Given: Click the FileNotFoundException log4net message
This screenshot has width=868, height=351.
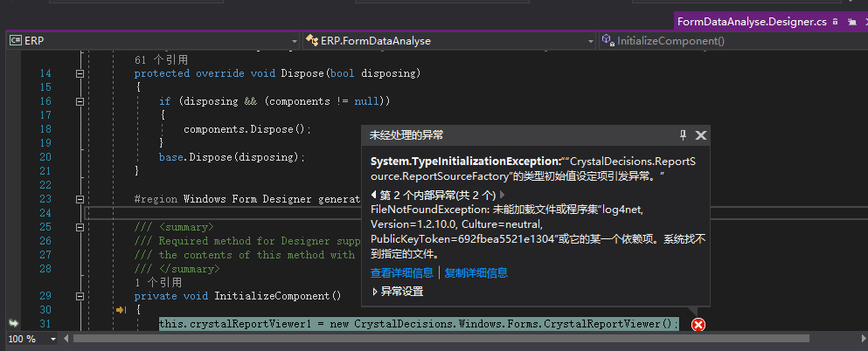Looking at the screenshot, I should click(538, 232).
